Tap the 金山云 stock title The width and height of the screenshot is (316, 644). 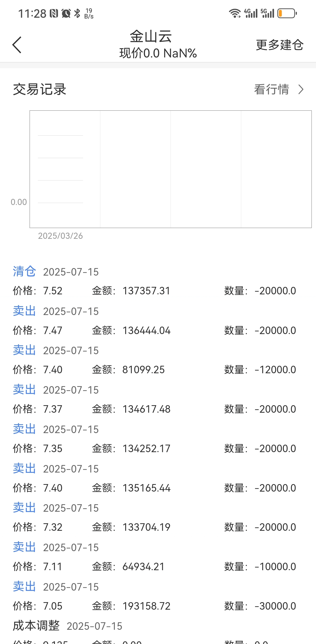[x=151, y=36]
